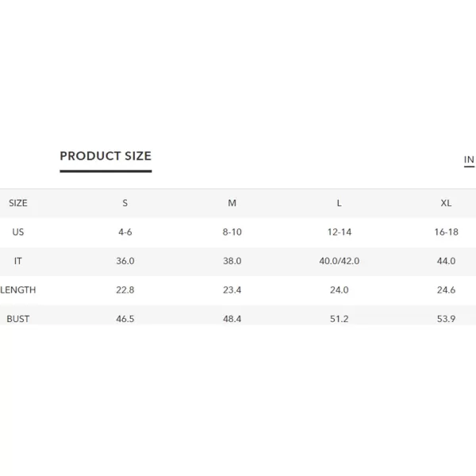Viewport: 476px width, 476px height.
Task: Click the IT 40.0/42.0 cell
Action: point(339,261)
